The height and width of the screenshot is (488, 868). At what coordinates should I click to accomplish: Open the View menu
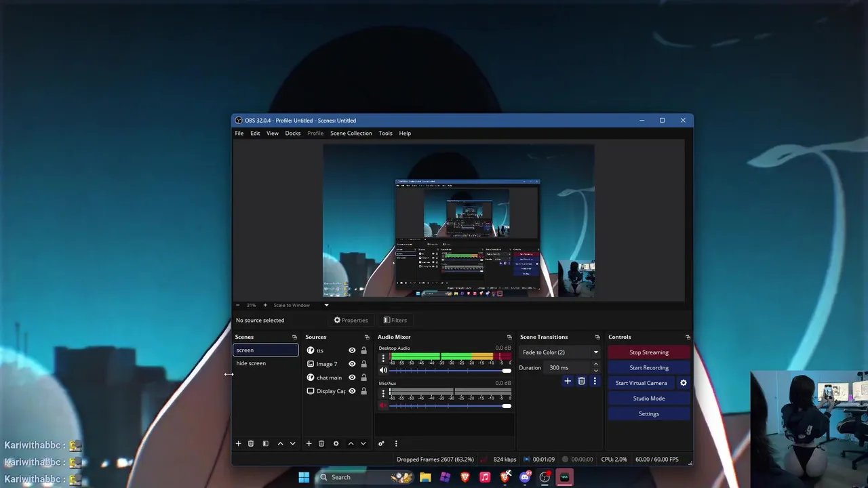point(272,133)
